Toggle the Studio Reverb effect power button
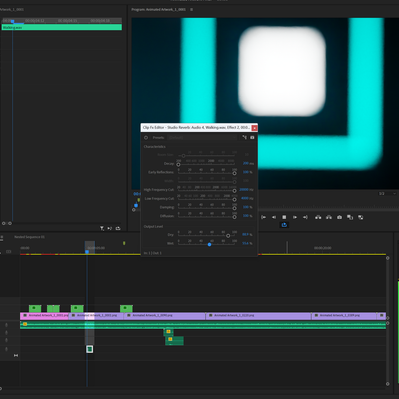This screenshot has height=399, width=399. tap(146, 138)
